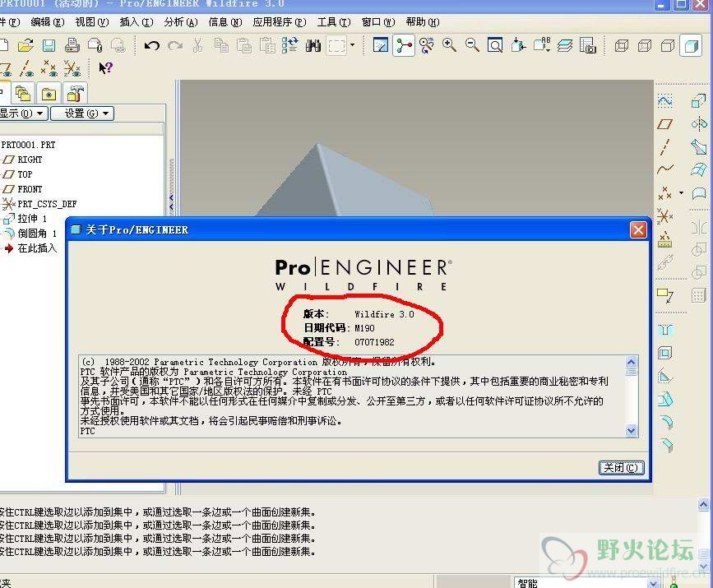Open file with the folder icon
Viewport: 713px width, 588px height.
(25, 45)
